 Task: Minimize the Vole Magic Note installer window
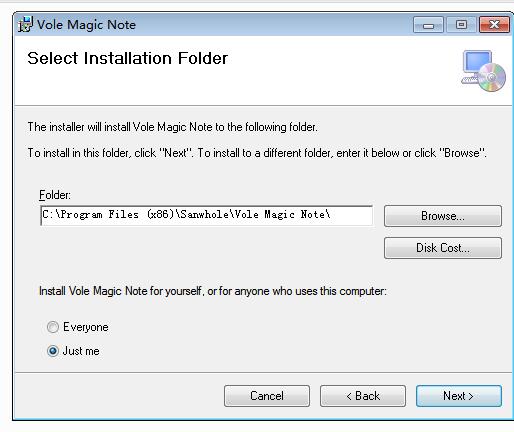(428, 25)
